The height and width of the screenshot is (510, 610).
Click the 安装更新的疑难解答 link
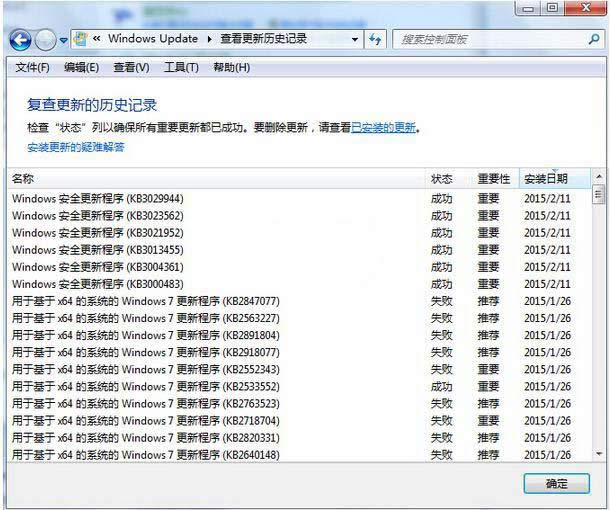(76, 147)
